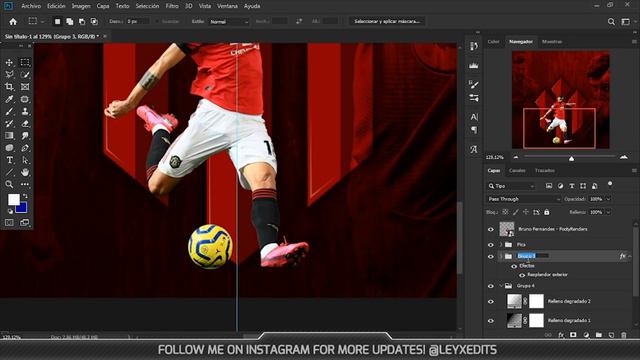Viewport: 640px width, 360px height.
Task: Click the search magnifier icon top right
Action: (x=611, y=22)
